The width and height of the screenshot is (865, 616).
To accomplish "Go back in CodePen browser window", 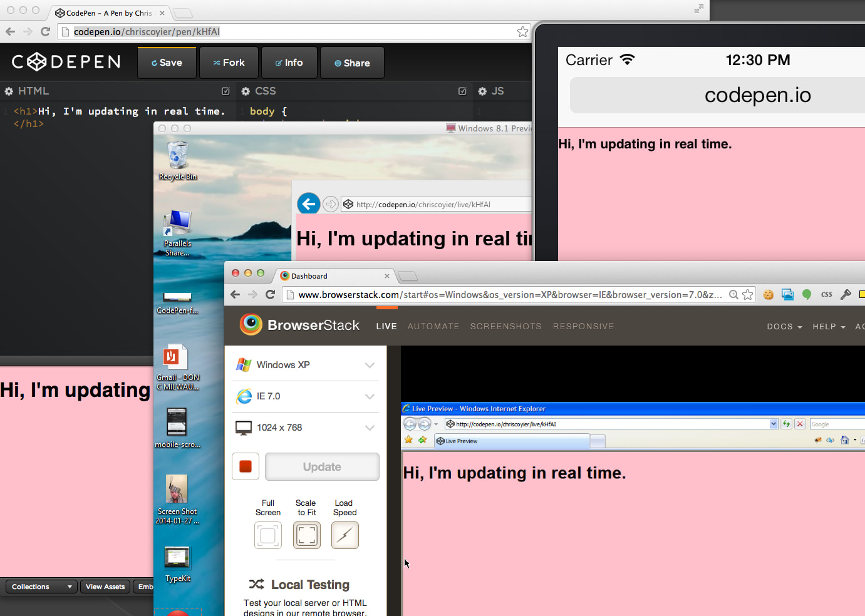I will (x=10, y=31).
